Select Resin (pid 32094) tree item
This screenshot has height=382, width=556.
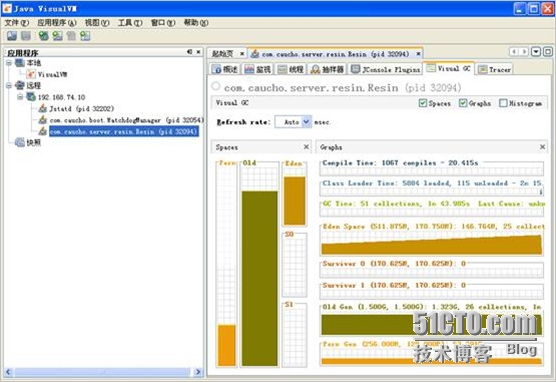(124, 131)
